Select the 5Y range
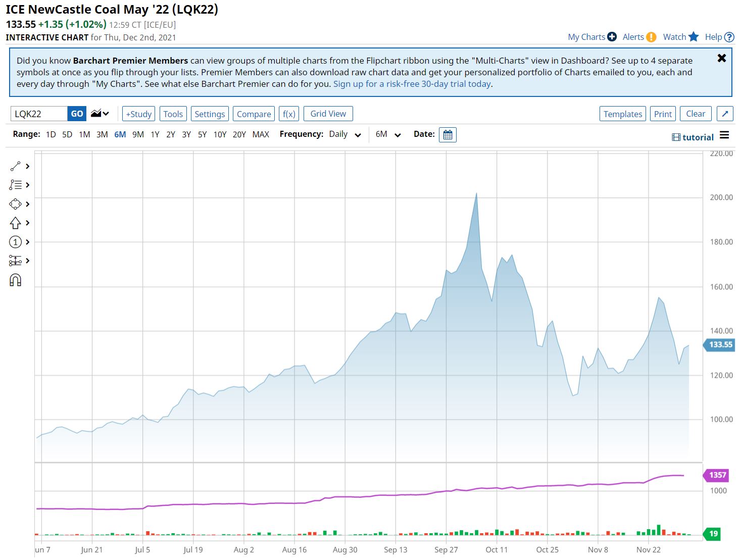740x560 pixels. point(203,134)
